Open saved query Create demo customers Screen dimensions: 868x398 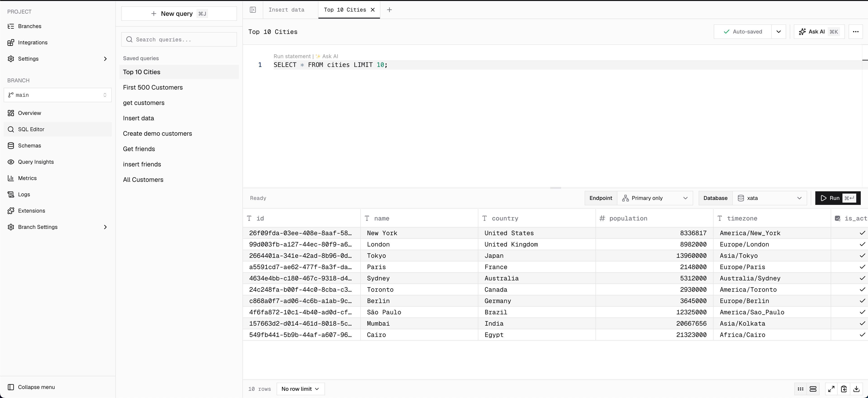pyautogui.click(x=179, y=134)
